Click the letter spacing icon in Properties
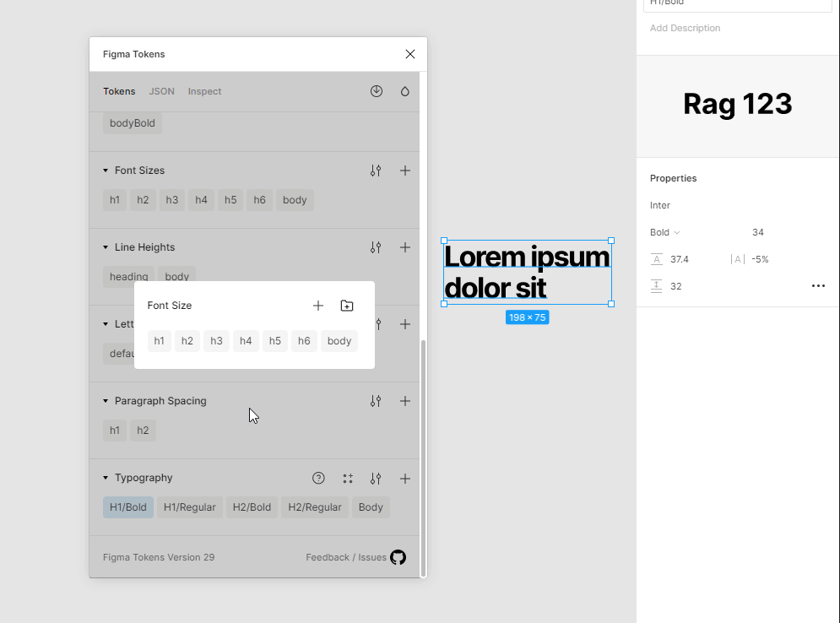Image resolution: width=840 pixels, height=623 pixels. tap(738, 259)
